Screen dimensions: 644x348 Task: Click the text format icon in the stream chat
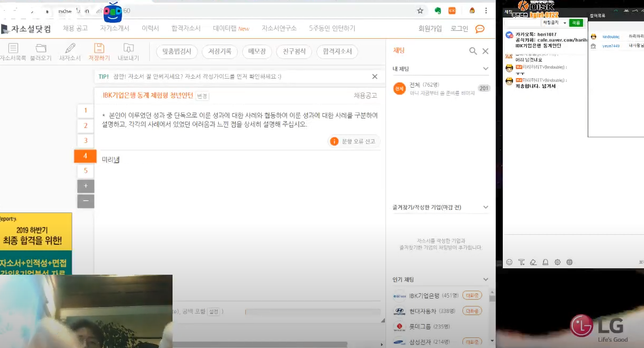coord(521,262)
